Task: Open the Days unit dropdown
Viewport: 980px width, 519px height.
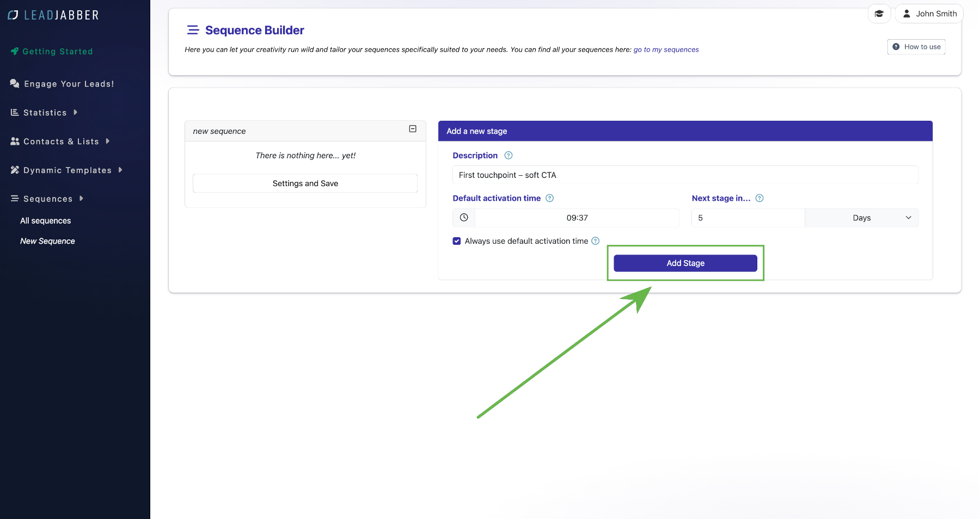Action: click(861, 218)
